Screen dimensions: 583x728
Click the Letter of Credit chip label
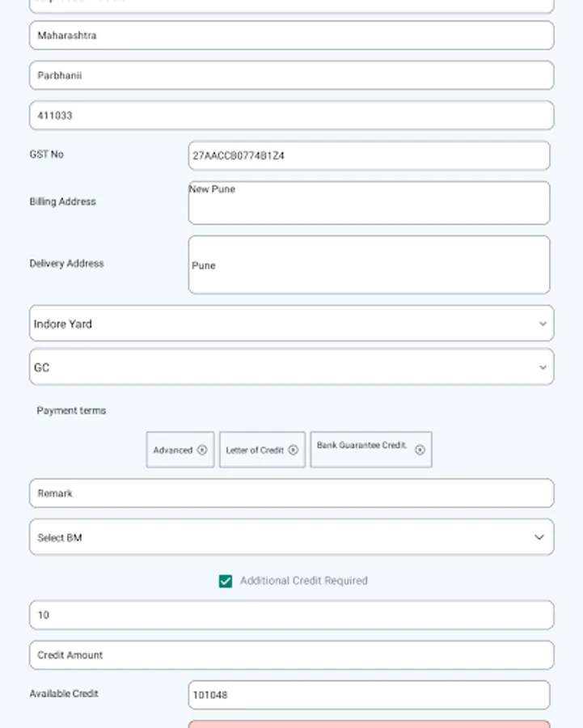[x=255, y=450]
